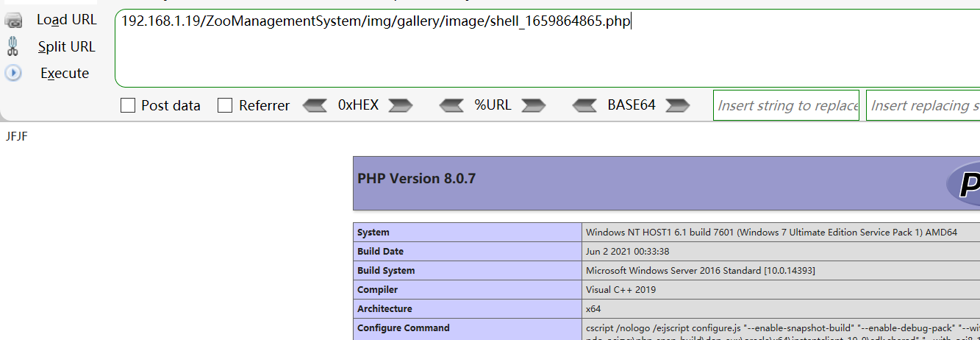
Task: Click the PHP logo in header
Action: pos(962,182)
